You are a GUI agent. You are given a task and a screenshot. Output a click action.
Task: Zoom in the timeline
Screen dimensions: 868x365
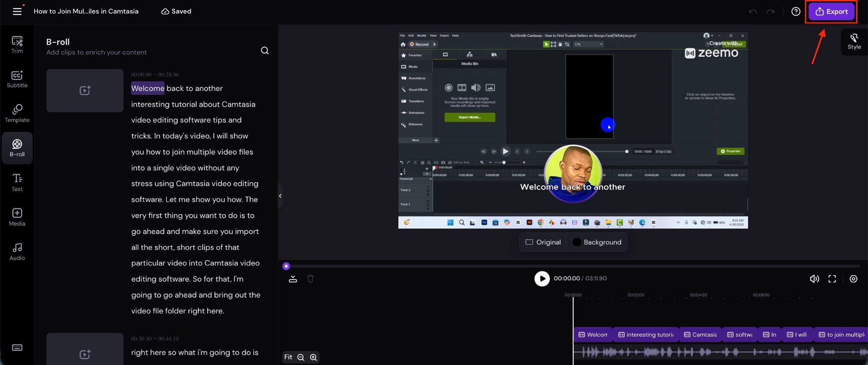click(x=313, y=357)
